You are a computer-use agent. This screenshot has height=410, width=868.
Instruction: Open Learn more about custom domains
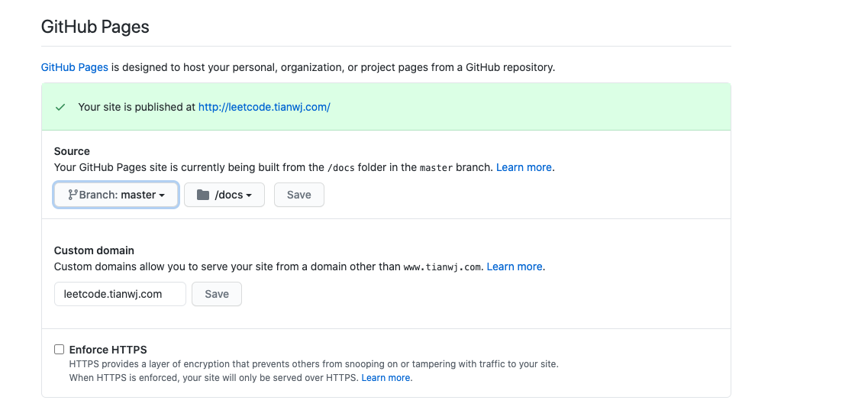tap(515, 266)
